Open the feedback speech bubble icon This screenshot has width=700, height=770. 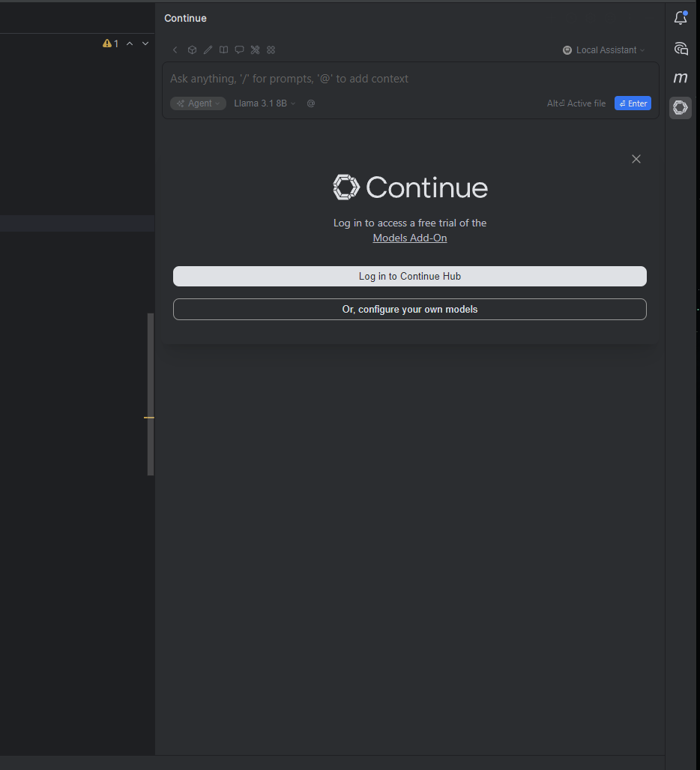click(x=239, y=49)
